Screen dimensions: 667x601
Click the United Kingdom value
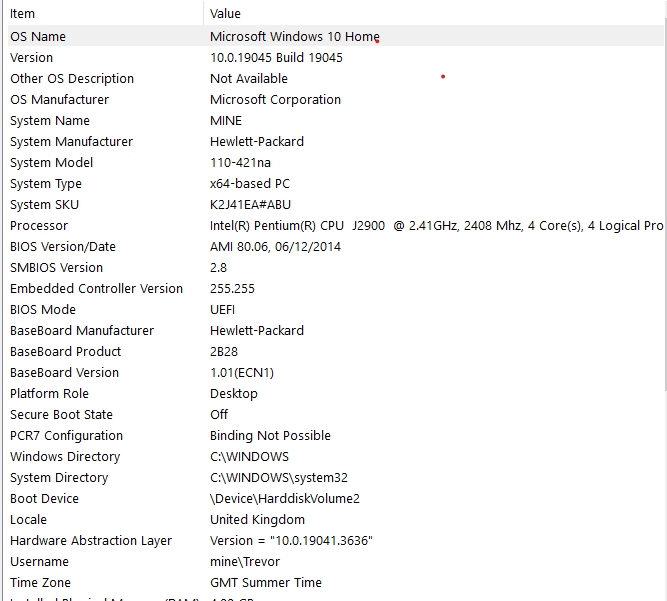[257, 519]
